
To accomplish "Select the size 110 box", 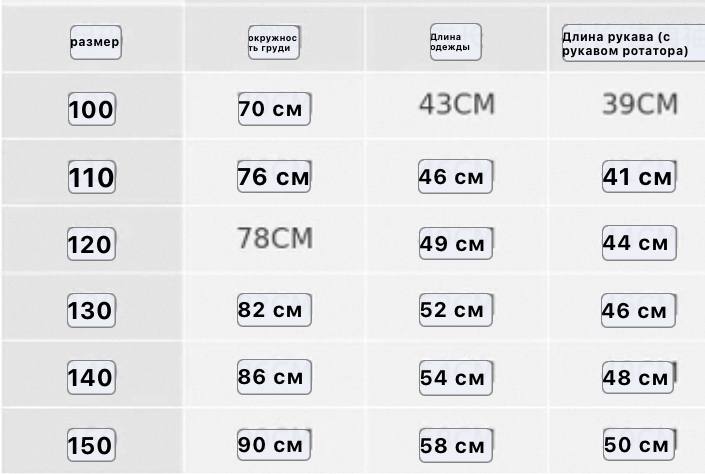I will [x=92, y=177].
